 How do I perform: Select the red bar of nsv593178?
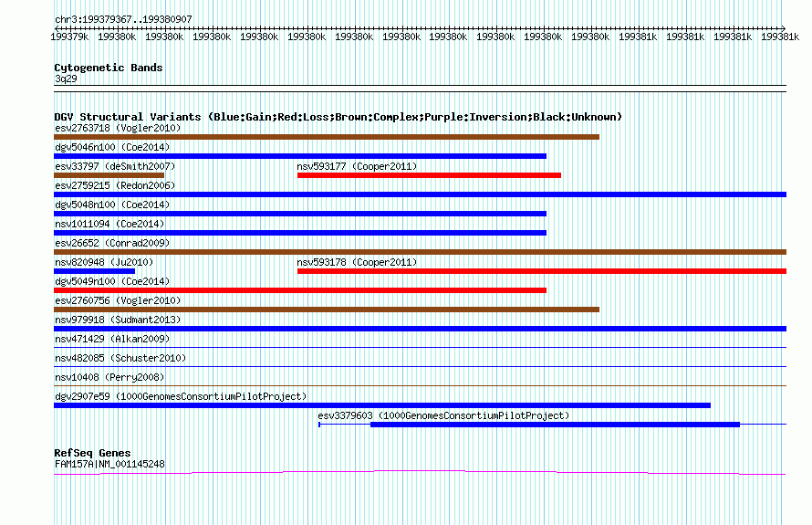pos(542,271)
